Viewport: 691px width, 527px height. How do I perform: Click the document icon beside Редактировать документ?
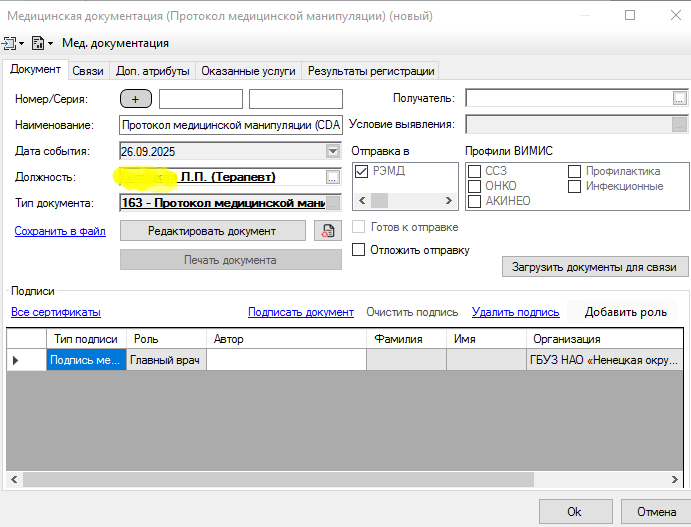tap(326, 231)
